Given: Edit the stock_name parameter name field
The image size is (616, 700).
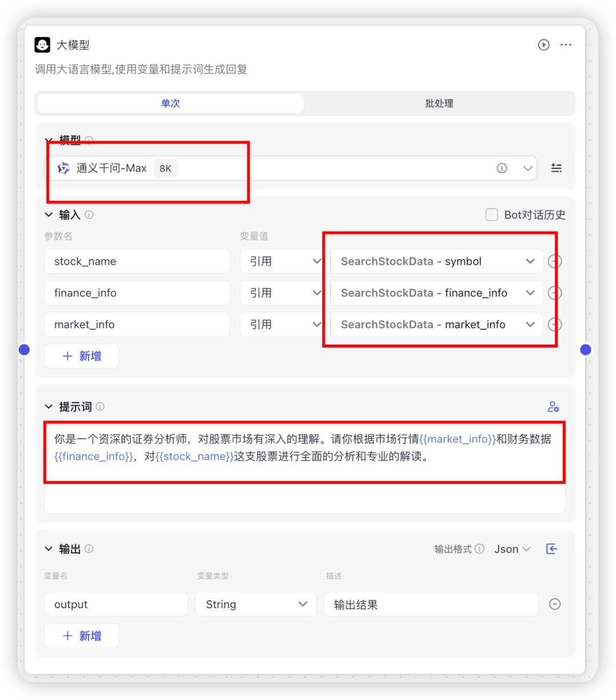Looking at the screenshot, I should pyautogui.click(x=137, y=261).
